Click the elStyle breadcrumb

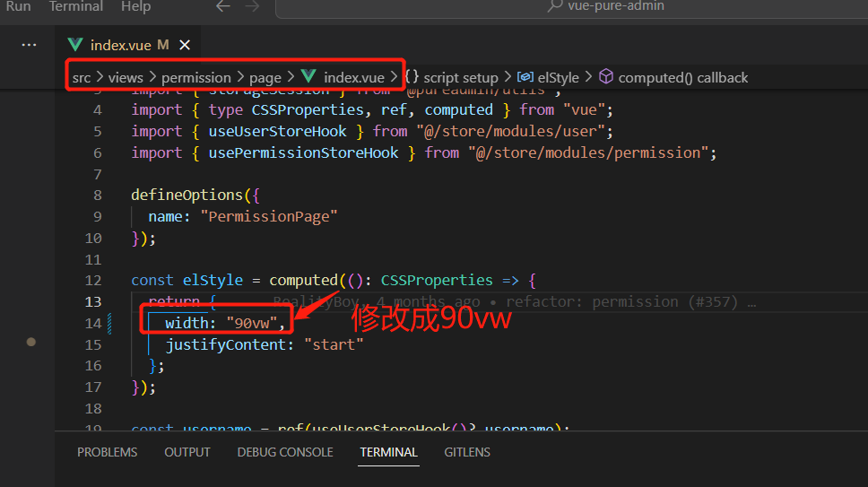point(558,77)
